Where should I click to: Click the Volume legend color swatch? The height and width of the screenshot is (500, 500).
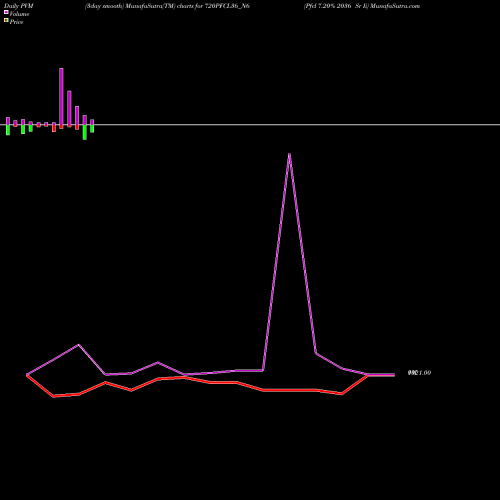point(6,12)
